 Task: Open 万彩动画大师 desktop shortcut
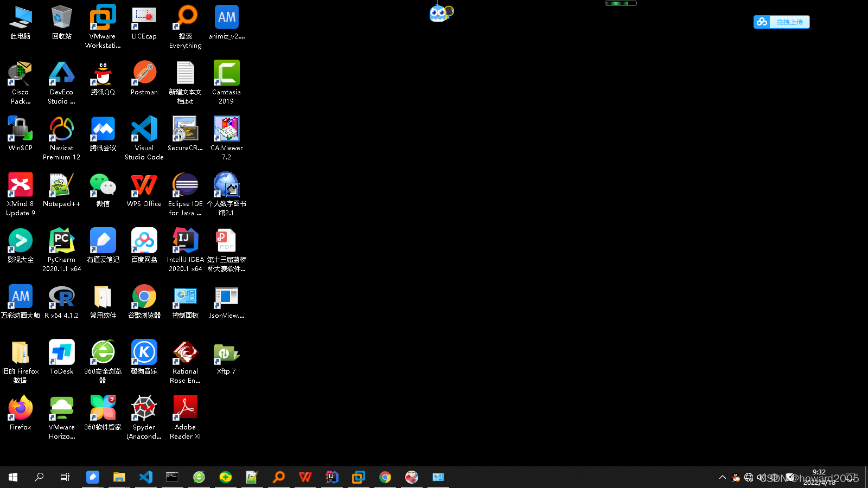click(x=21, y=301)
